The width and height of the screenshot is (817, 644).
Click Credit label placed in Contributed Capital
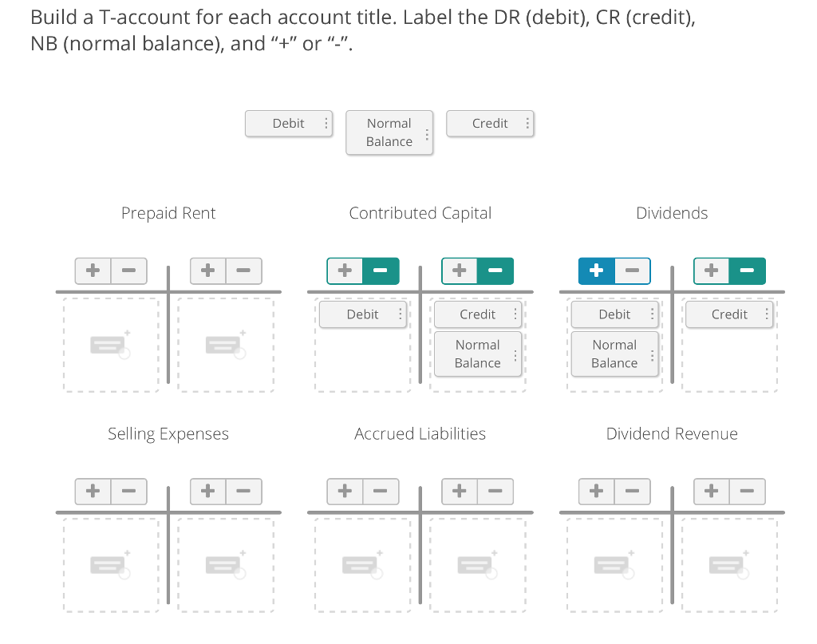pos(477,314)
